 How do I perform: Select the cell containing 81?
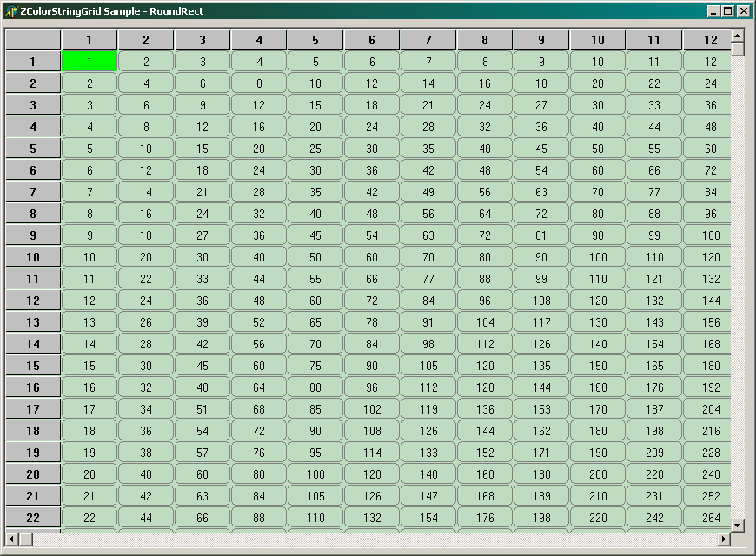click(540, 235)
